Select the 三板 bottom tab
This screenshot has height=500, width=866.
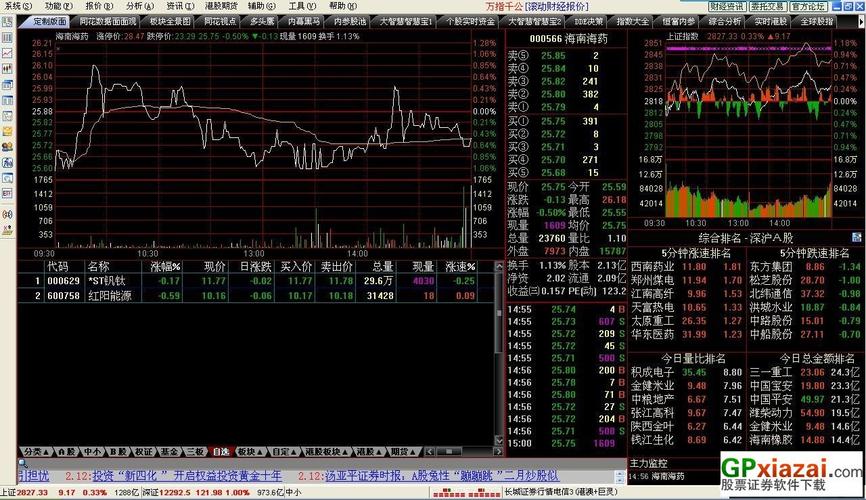(x=195, y=452)
